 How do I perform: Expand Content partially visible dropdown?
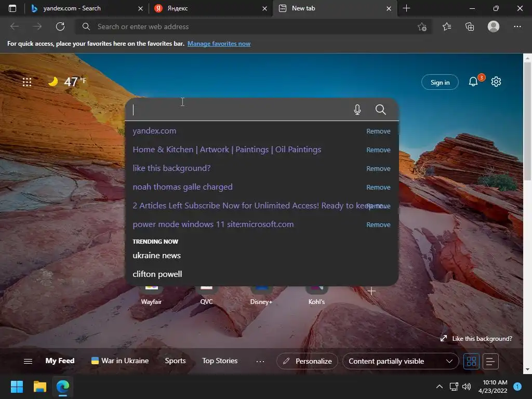401,362
